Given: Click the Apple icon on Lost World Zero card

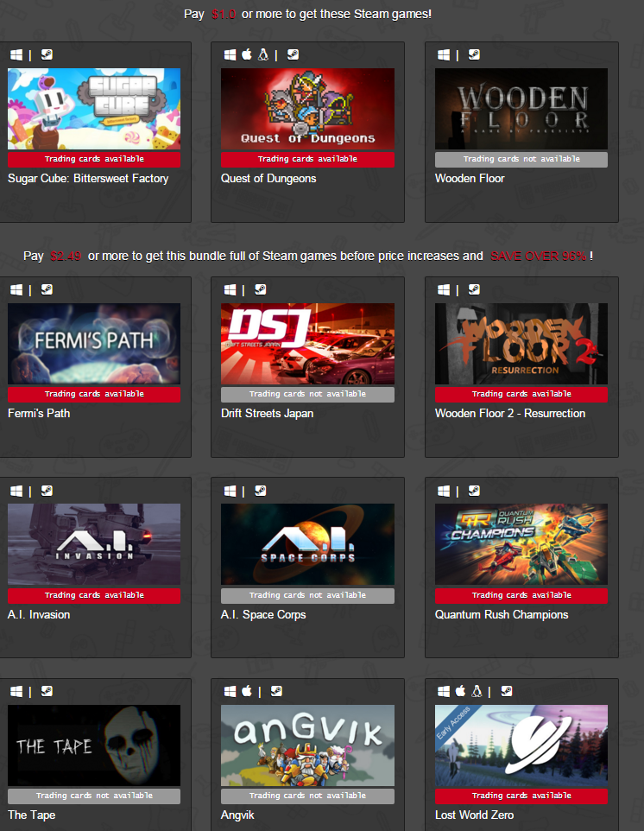Looking at the screenshot, I should pyautogui.click(x=461, y=691).
